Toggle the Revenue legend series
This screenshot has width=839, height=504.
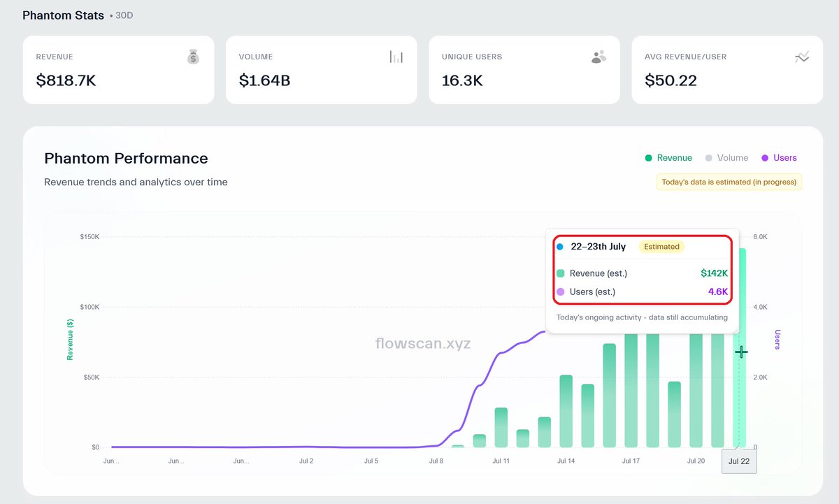click(x=668, y=158)
